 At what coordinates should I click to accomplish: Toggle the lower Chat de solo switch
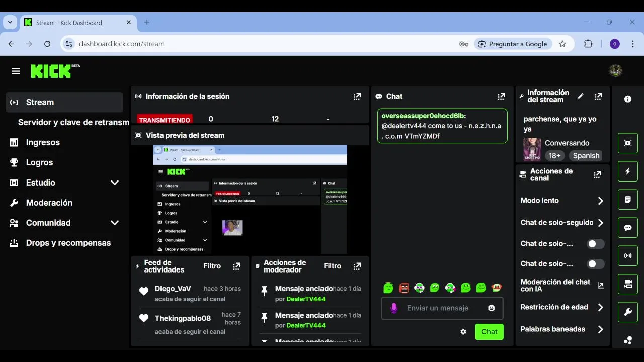click(x=596, y=264)
